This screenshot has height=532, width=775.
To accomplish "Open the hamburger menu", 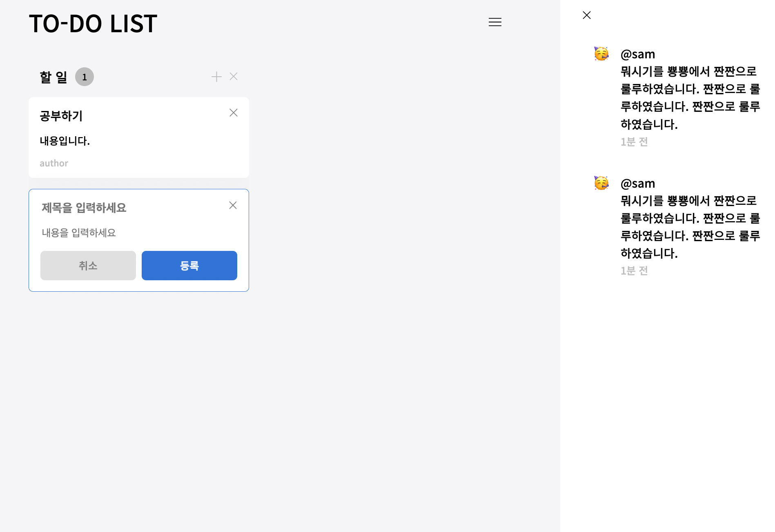I will (x=495, y=22).
